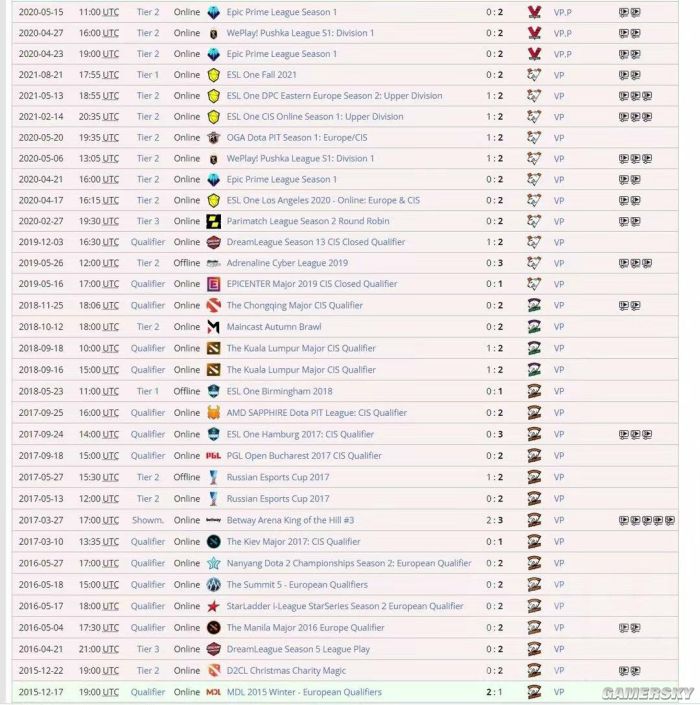Viewport: 700px width, 705px height.
Task: Open the ESL One DPC Eastern Europe Season 2 link
Action: [334, 96]
